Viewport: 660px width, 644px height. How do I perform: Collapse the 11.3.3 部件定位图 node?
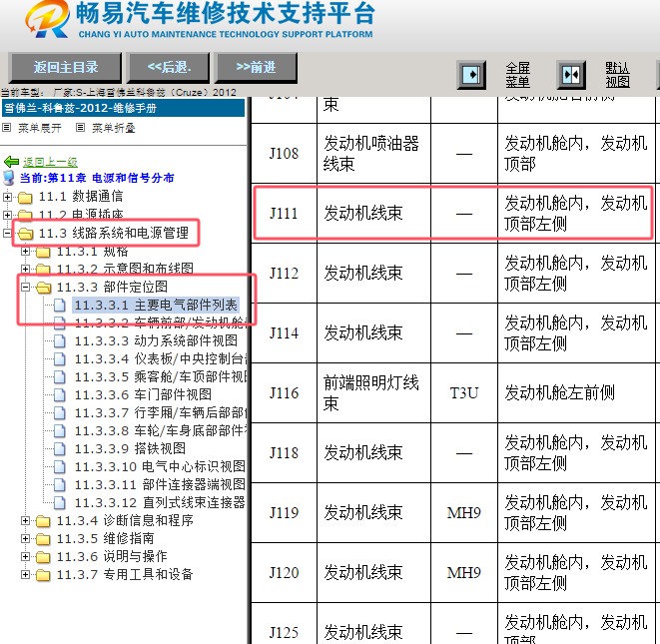click(25, 288)
